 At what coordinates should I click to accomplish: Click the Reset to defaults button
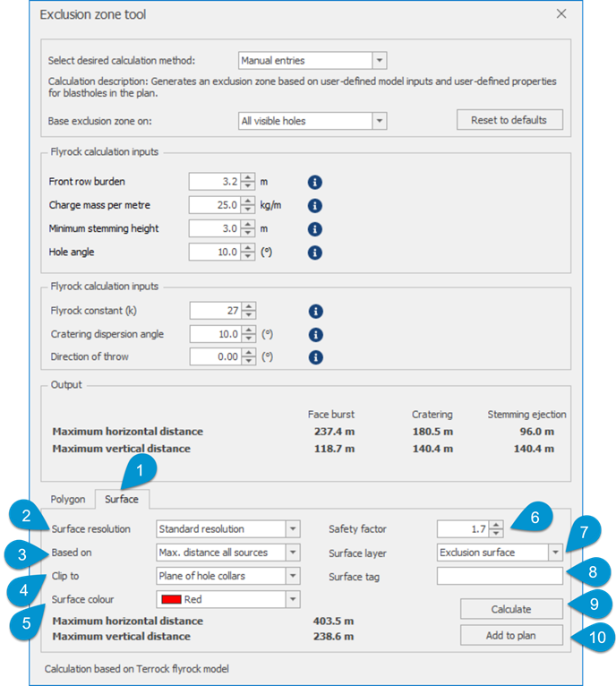pyautogui.click(x=509, y=120)
